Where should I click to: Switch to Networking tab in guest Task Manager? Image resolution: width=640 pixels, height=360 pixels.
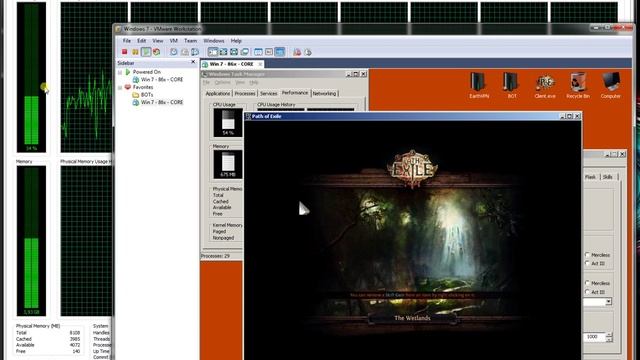point(324,93)
